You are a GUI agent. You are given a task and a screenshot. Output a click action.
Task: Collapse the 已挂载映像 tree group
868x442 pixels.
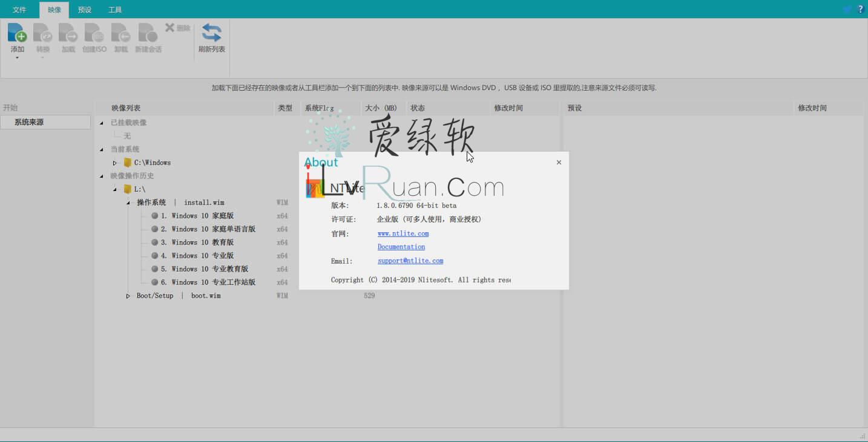[x=102, y=123]
